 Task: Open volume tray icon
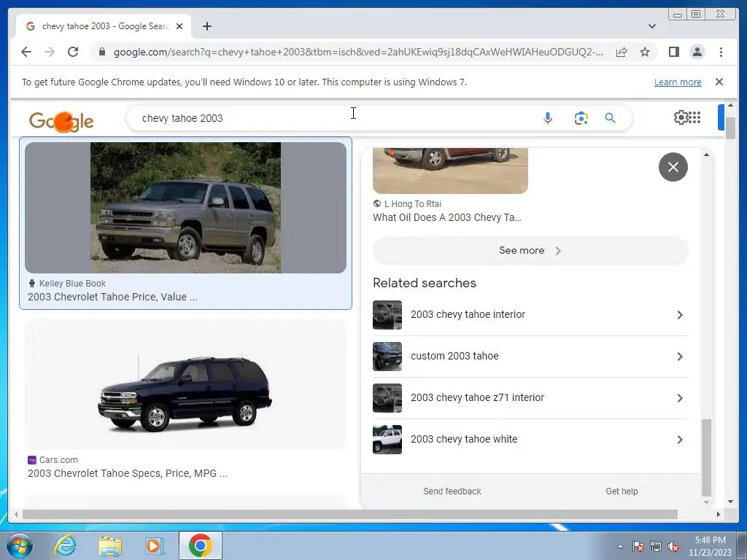673,546
